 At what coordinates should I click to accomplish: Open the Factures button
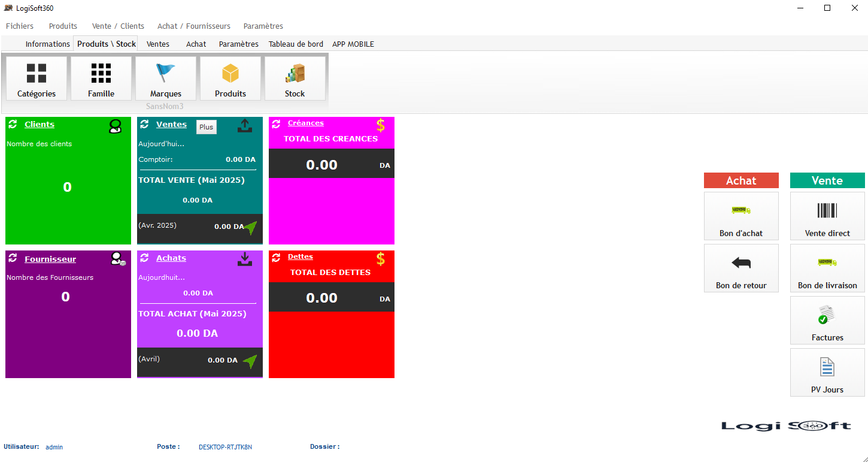(x=827, y=320)
